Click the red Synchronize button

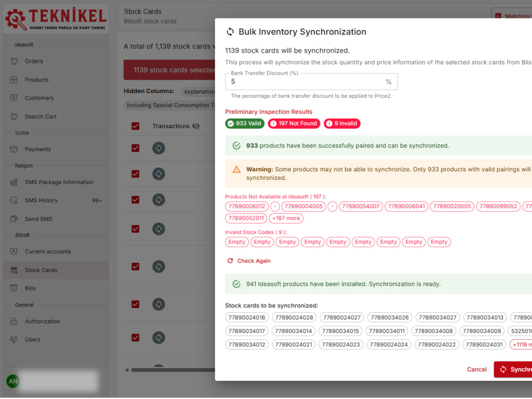513,369
